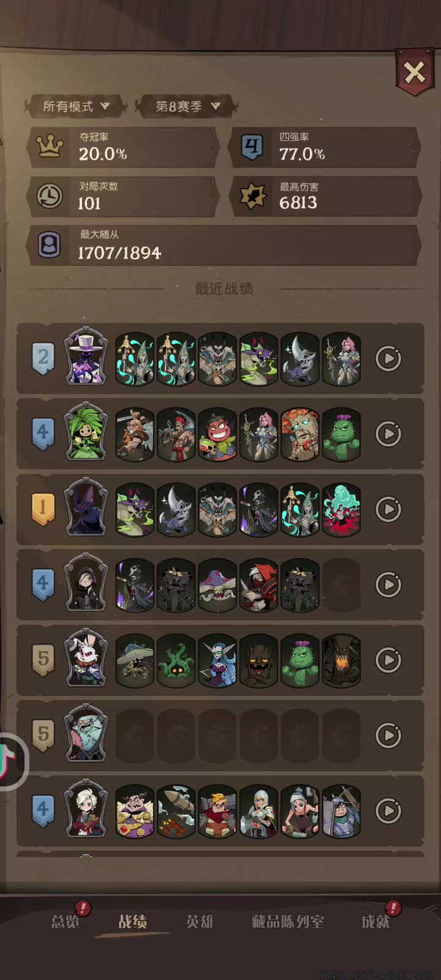Open the 成就 achievements tab
441x980 pixels.
pyautogui.click(x=375, y=921)
